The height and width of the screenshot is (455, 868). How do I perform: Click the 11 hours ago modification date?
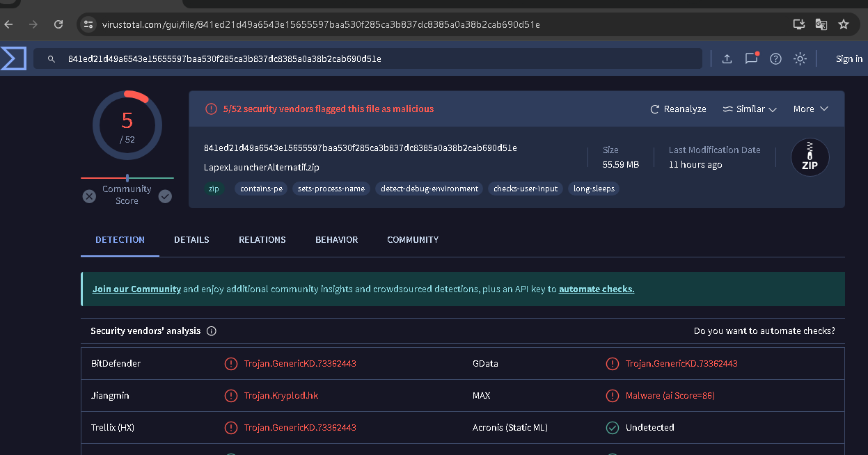695,165
